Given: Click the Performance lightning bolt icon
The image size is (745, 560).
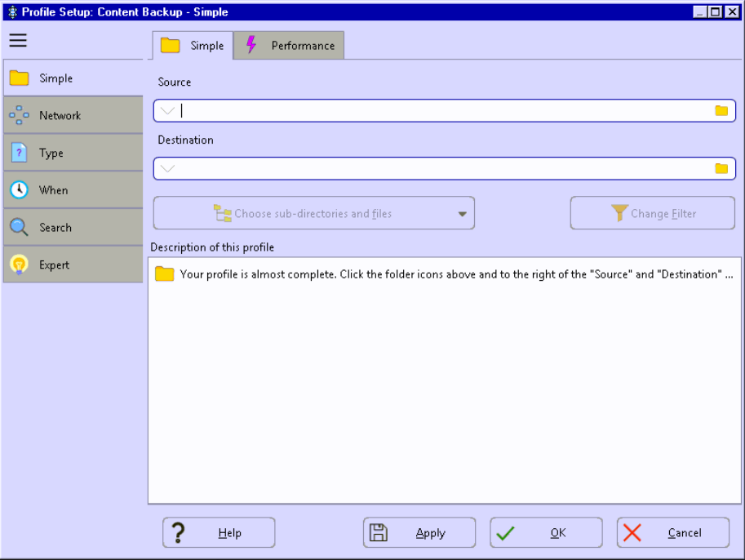Looking at the screenshot, I should coord(251,46).
